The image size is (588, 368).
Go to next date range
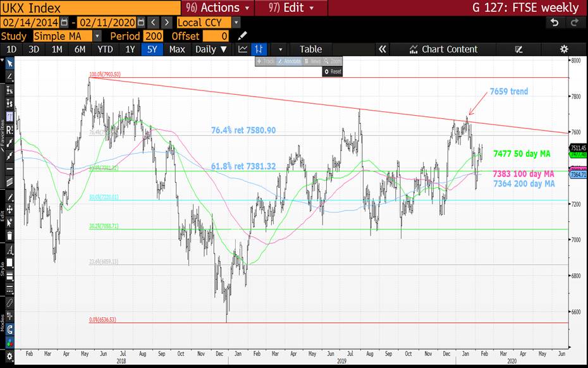click(168, 23)
